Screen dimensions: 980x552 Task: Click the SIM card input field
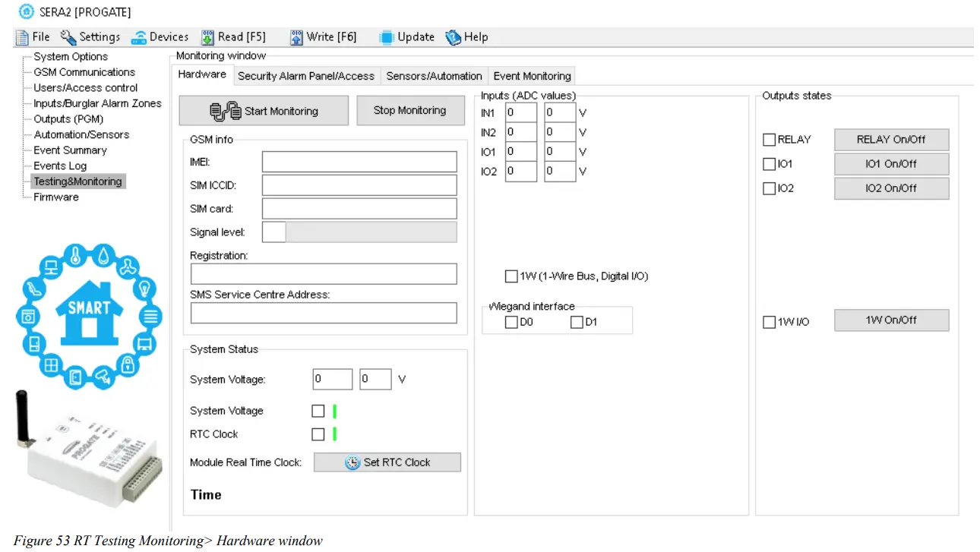(359, 209)
